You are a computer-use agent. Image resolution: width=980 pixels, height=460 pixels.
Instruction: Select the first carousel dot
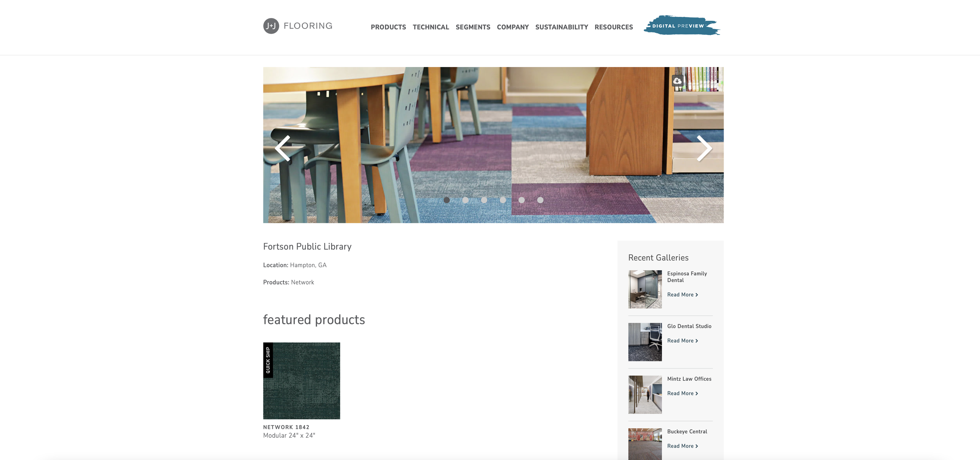coord(446,200)
